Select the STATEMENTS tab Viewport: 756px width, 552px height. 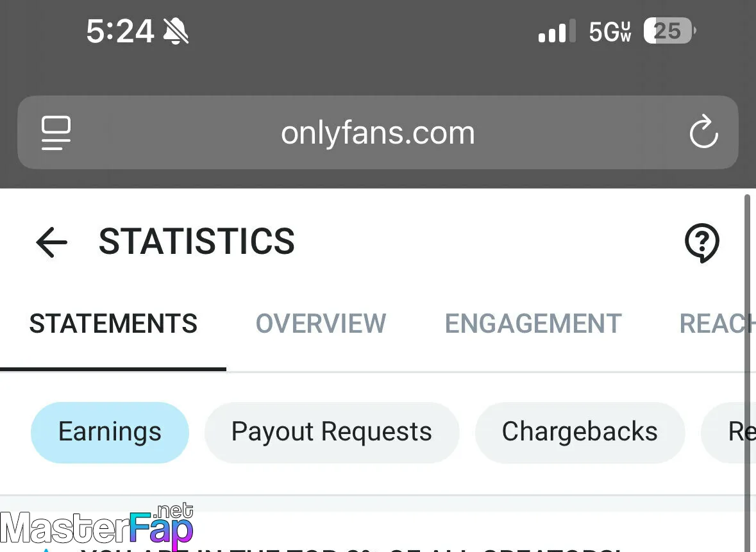click(x=113, y=324)
